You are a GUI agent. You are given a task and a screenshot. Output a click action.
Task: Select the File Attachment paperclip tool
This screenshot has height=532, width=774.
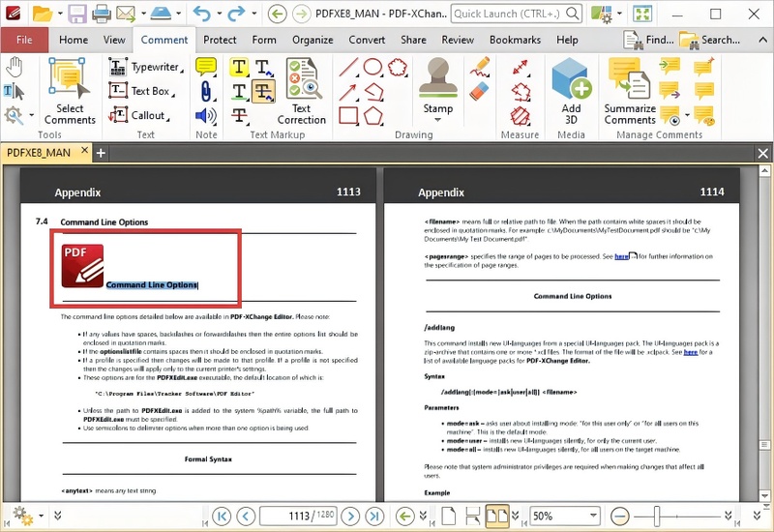pos(206,91)
